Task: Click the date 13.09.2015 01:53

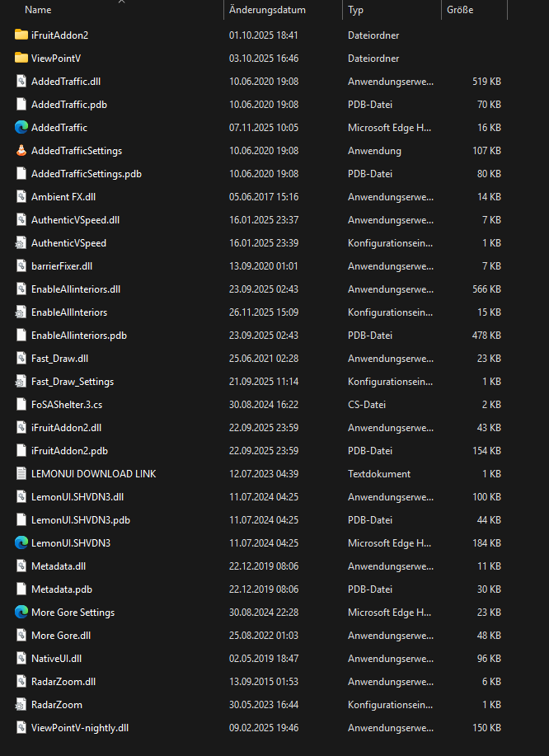Action: 264,682
